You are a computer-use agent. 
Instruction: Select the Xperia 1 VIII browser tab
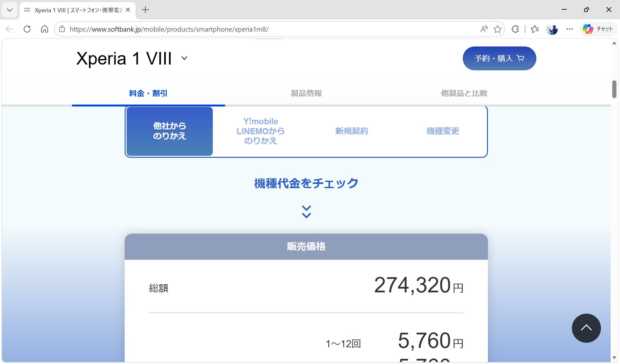[x=77, y=10]
